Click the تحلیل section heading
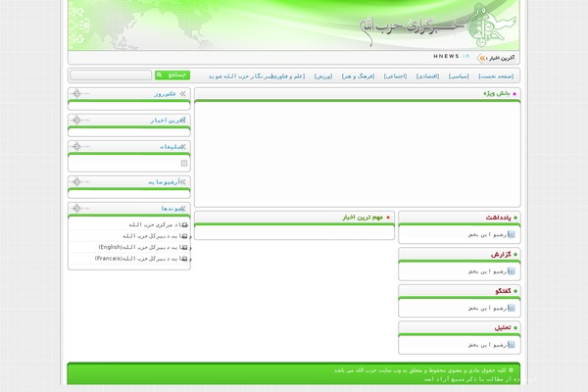Screen dimensions: 588x392 coord(503,327)
